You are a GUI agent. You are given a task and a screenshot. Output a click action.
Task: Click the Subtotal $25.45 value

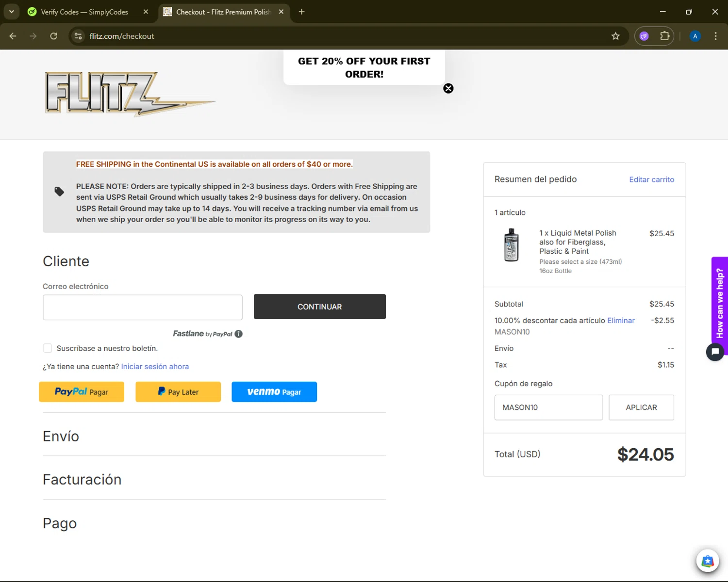tap(662, 304)
